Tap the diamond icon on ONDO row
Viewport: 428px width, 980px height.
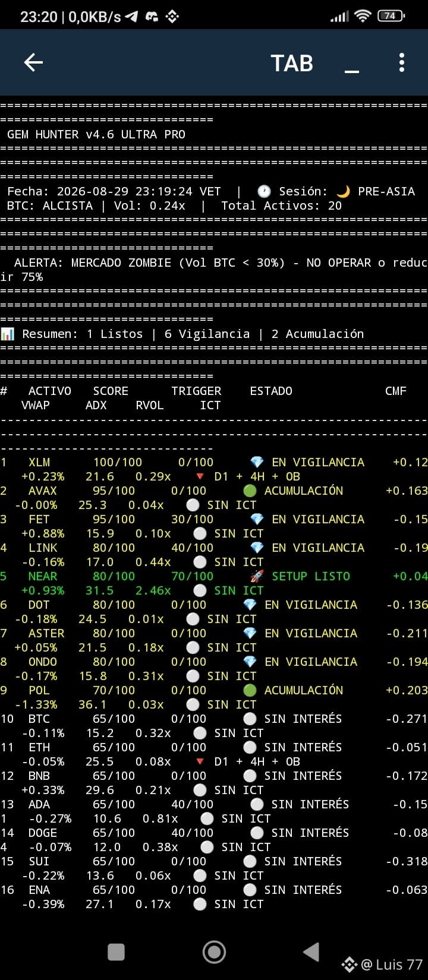(250, 662)
